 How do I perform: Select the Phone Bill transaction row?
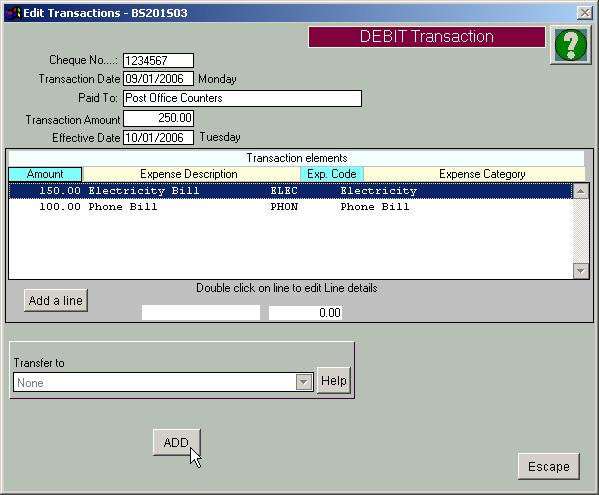(290, 207)
